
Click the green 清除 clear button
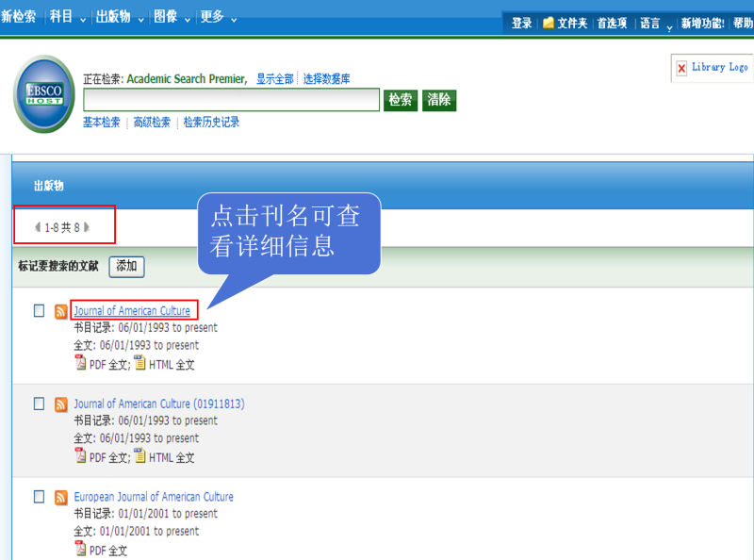coord(439,100)
